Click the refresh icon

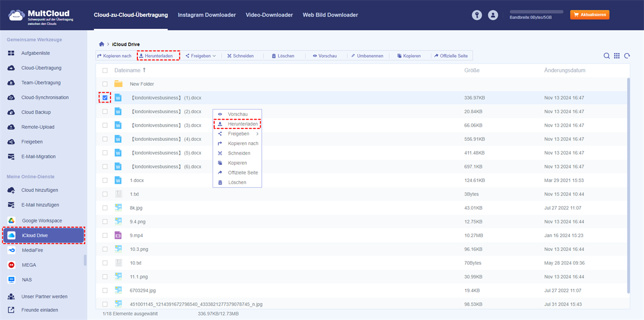click(626, 56)
